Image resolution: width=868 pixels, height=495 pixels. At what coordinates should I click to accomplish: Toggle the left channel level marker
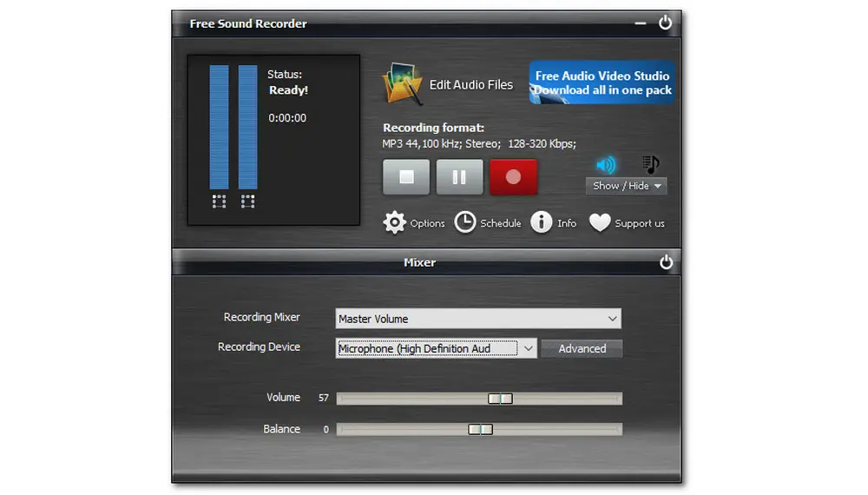[219, 201]
